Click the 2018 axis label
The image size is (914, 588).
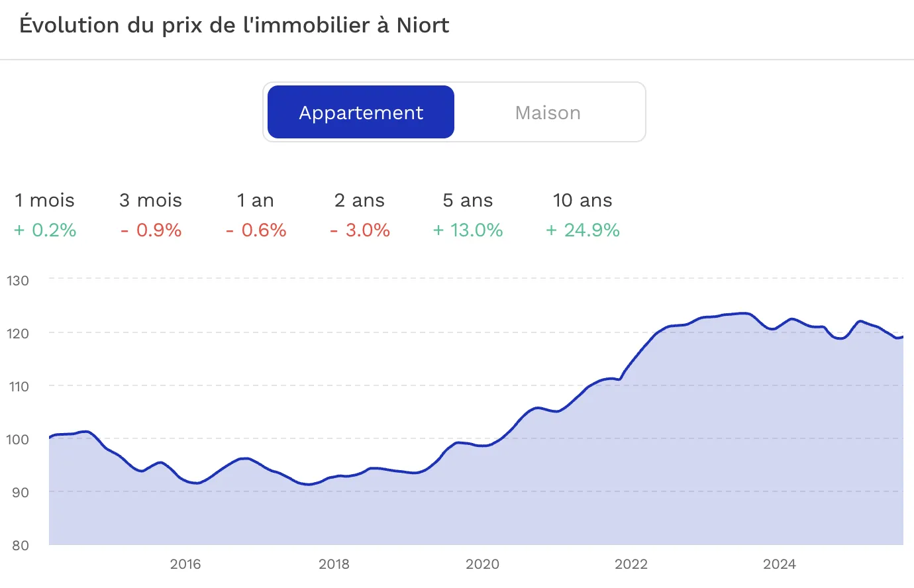(334, 564)
